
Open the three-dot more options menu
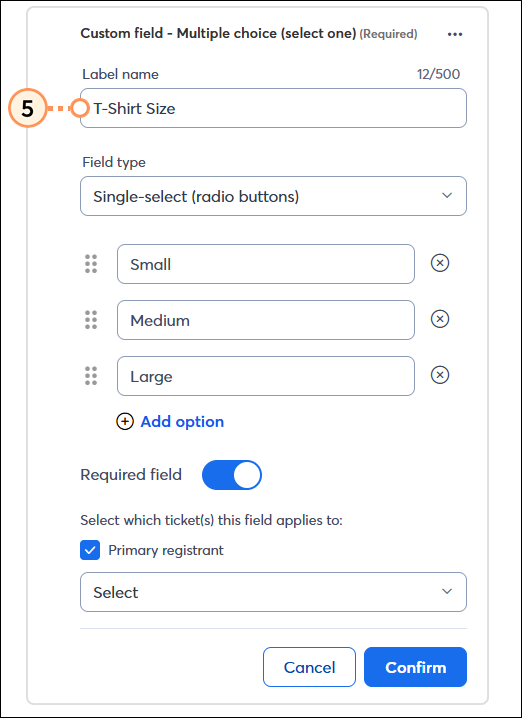[x=455, y=34]
